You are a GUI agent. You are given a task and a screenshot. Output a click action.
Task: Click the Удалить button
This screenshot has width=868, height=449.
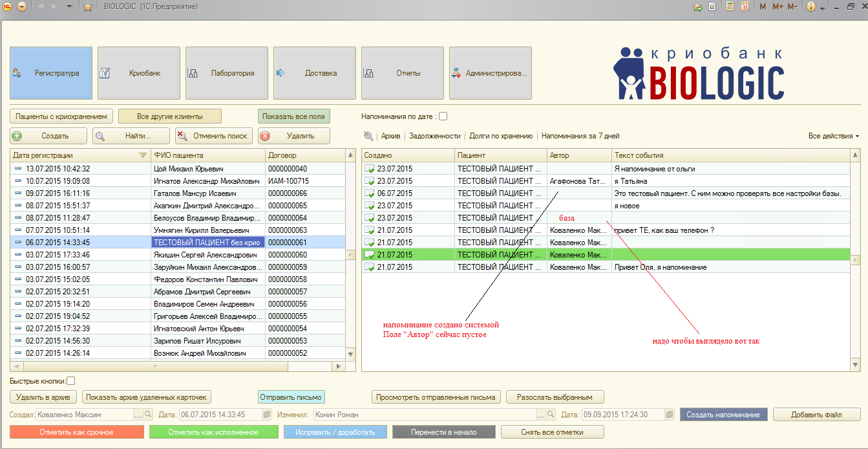tap(294, 136)
